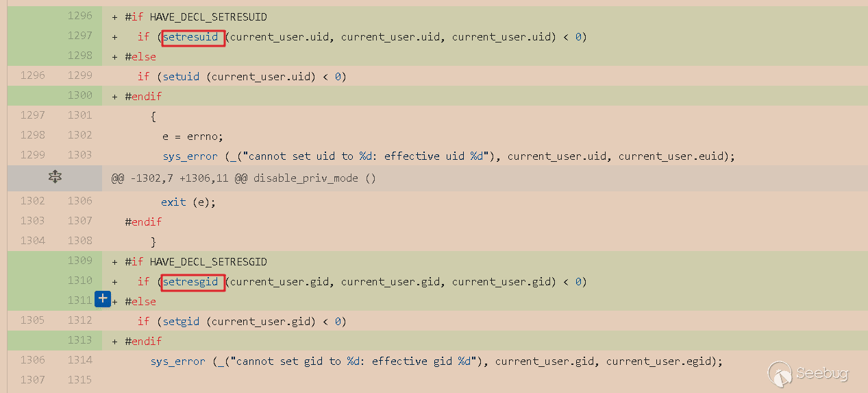Select line number 1310
The image size is (868, 393).
coord(79,281)
